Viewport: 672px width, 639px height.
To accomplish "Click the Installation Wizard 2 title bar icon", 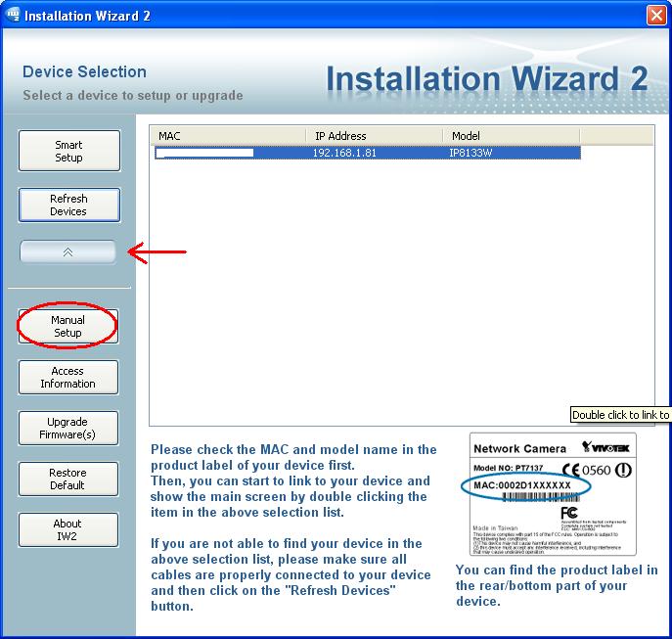I will [13, 16].
